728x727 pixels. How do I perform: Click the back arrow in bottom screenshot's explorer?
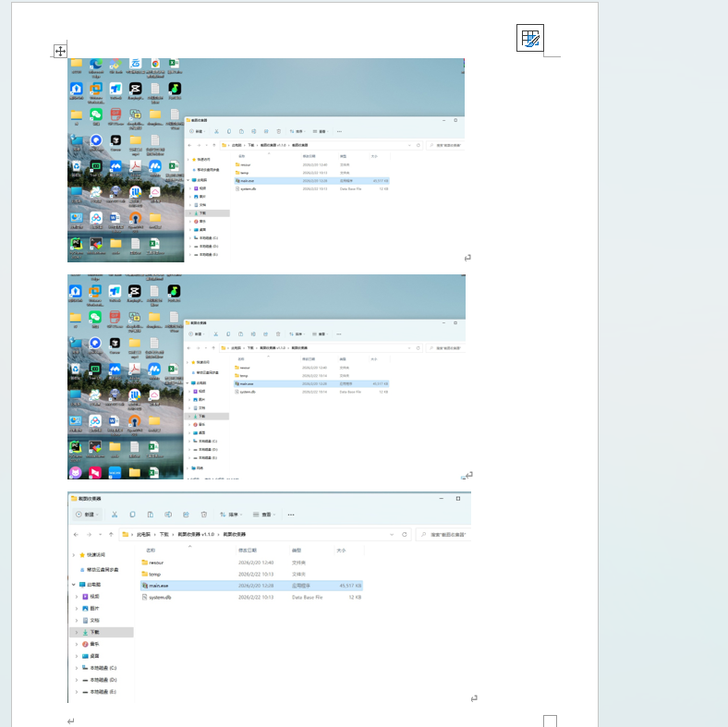[75, 534]
